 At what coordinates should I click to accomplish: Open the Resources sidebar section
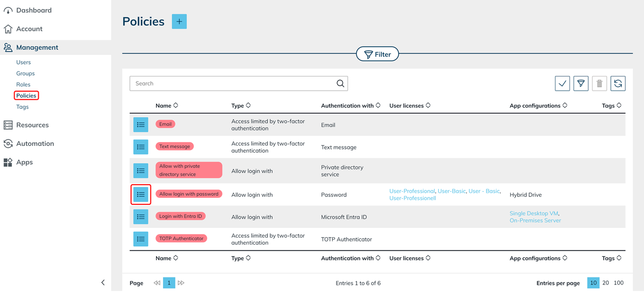(32, 125)
